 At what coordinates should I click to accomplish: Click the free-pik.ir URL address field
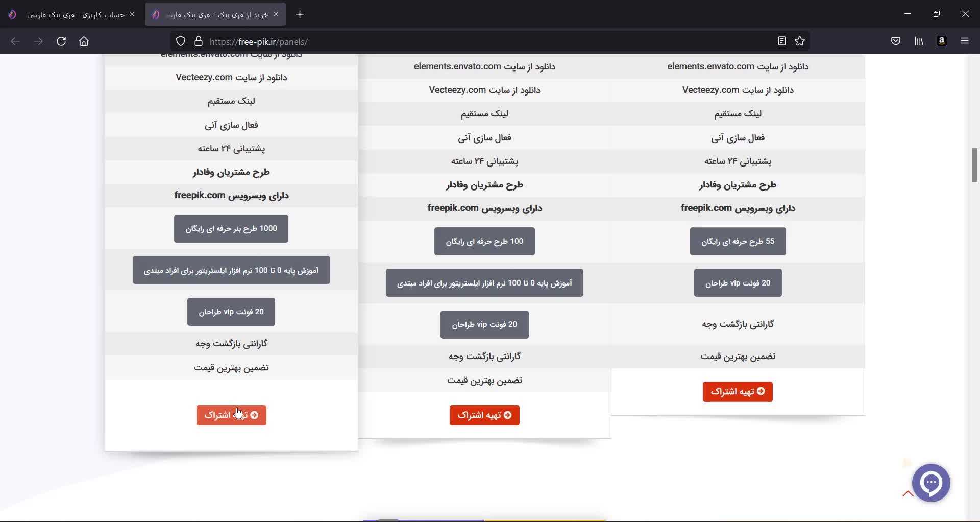(x=459, y=42)
